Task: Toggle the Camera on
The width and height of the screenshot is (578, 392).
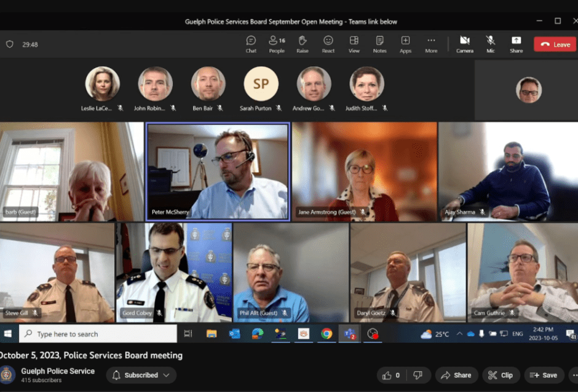Action: point(464,44)
